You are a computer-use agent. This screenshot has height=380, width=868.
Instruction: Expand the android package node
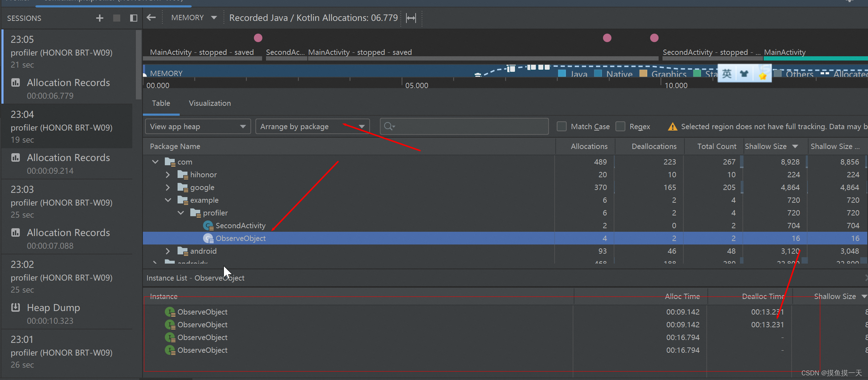point(168,251)
